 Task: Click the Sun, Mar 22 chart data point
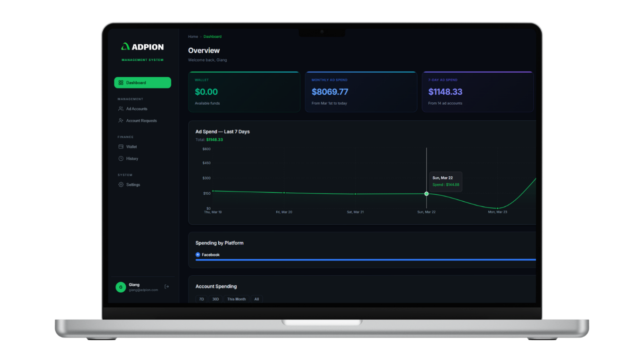coord(427,194)
